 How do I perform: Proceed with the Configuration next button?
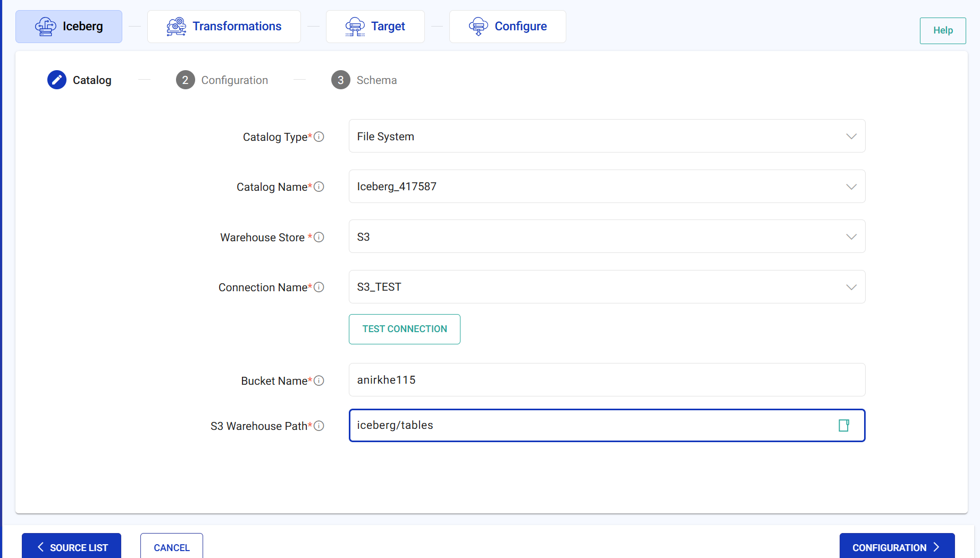click(897, 547)
